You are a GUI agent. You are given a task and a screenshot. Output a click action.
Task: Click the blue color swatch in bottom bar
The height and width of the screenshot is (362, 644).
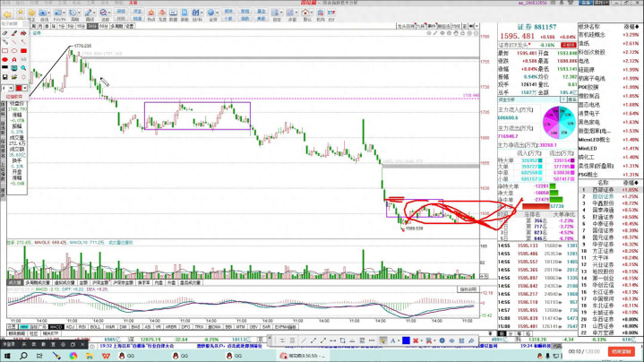click(x=406, y=340)
